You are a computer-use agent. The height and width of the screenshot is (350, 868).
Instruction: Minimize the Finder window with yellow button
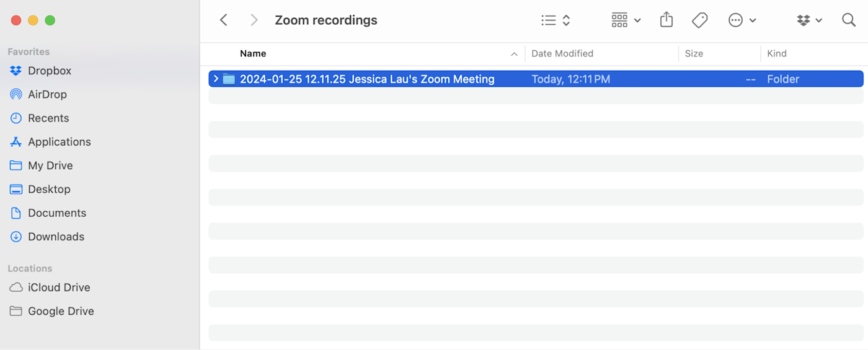[x=33, y=20]
